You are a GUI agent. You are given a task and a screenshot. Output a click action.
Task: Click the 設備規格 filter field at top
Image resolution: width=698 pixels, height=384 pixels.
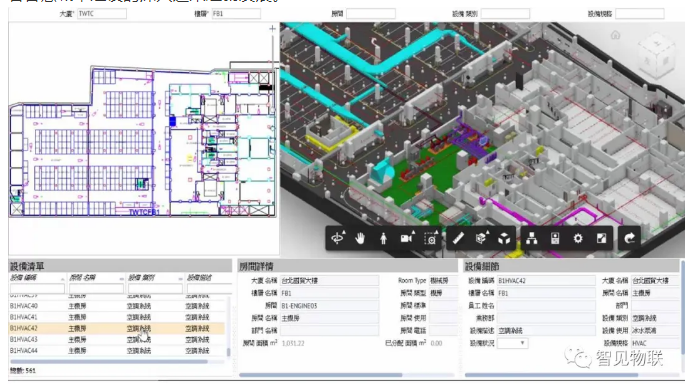[640, 14]
